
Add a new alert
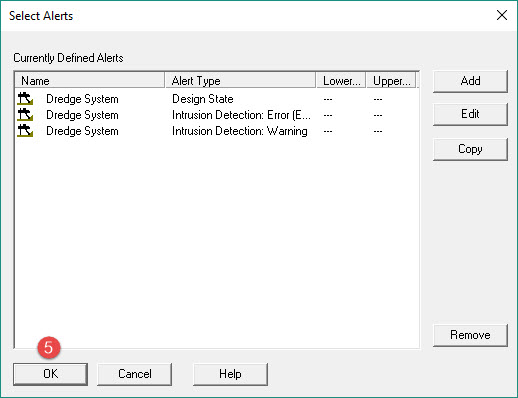coord(470,81)
